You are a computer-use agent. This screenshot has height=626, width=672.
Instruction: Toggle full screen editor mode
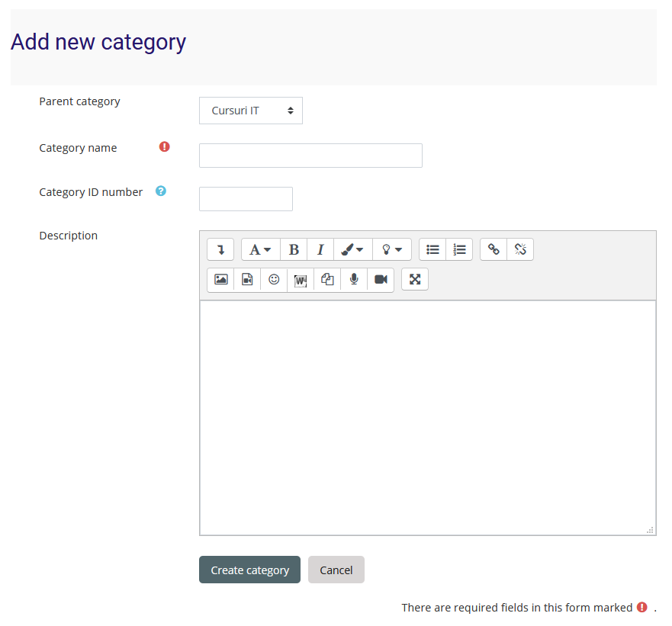pos(415,279)
